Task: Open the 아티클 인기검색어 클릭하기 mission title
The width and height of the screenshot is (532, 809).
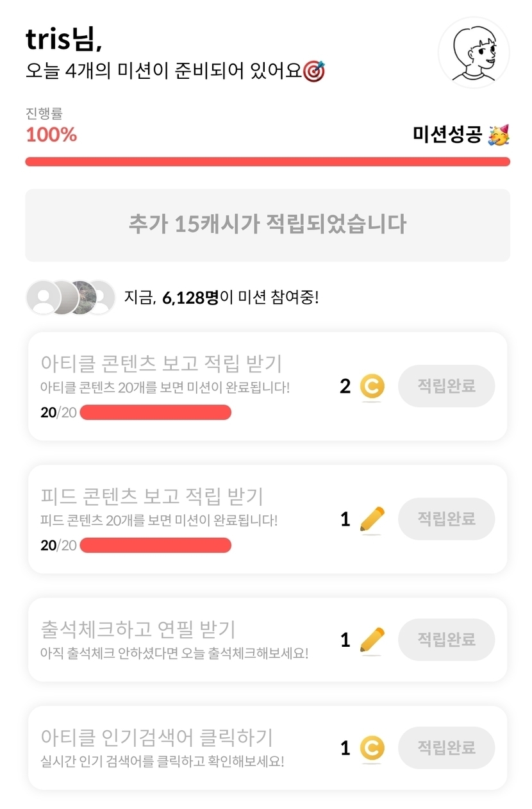Action: 156,737
